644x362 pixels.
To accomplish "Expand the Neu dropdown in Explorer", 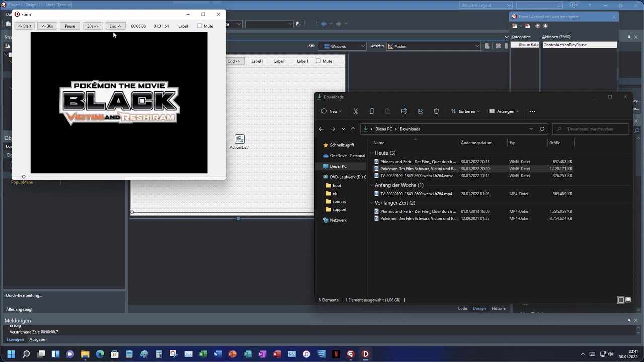I will [x=332, y=111].
